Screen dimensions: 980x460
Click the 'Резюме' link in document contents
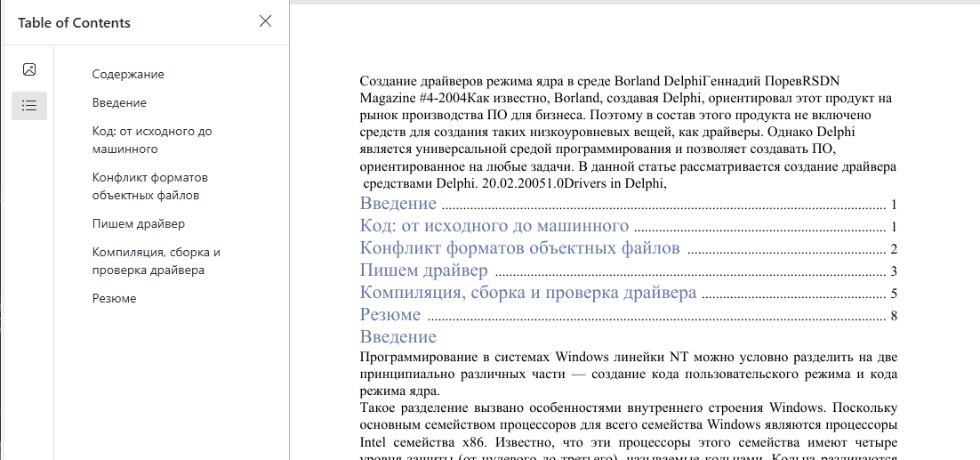click(390, 315)
